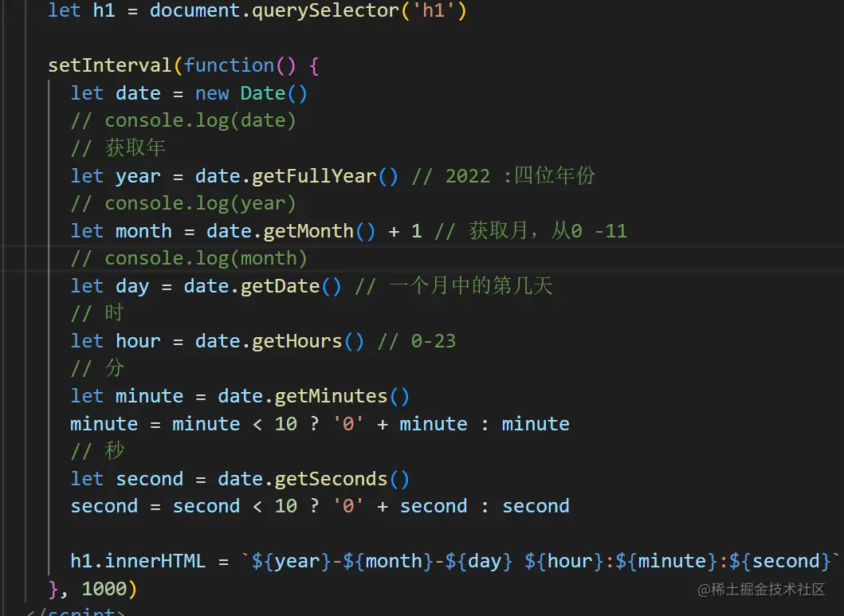Click the comment '// 获取月，从0 -11'
This screenshot has height=616, width=844.
click(x=531, y=231)
